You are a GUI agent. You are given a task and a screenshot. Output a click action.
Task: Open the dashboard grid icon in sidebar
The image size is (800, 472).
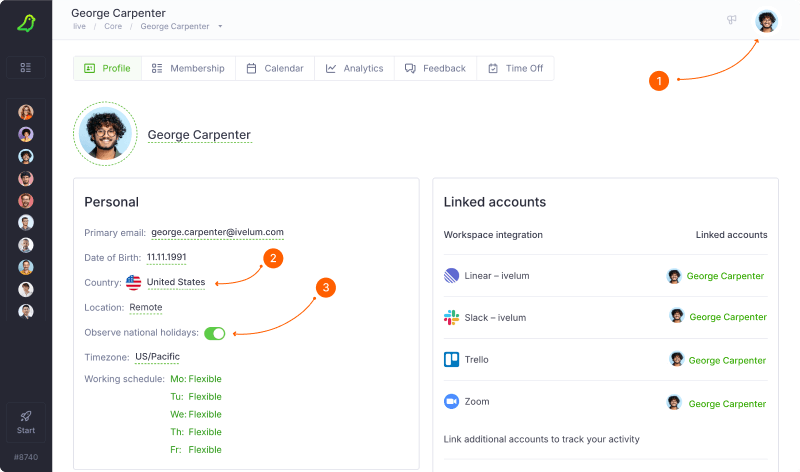(x=26, y=68)
